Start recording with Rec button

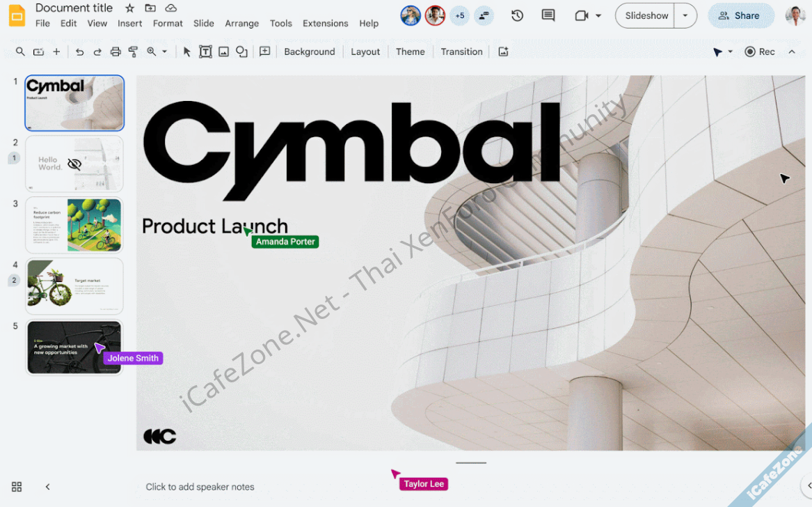(759, 52)
